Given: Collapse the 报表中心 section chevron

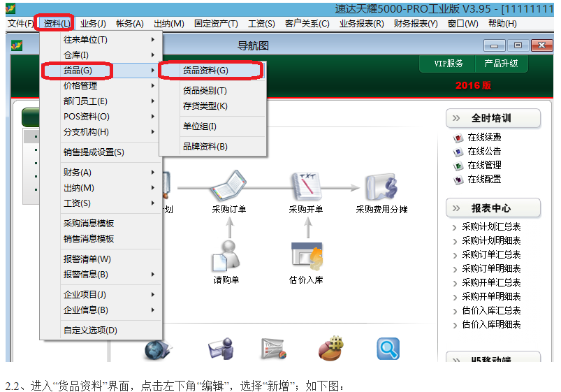Looking at the screenshot, I should 456,208.
